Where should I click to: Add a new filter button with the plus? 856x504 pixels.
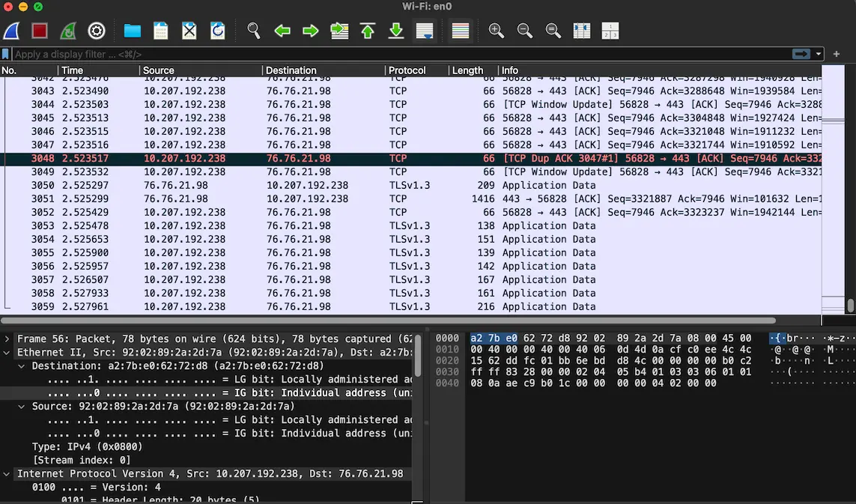(x=836, y=54)
